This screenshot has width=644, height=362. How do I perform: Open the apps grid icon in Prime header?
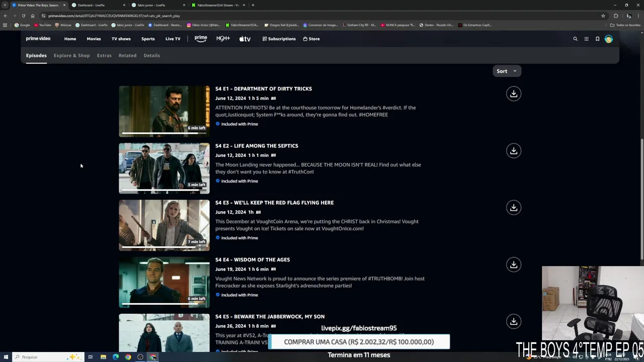(586, 39)
